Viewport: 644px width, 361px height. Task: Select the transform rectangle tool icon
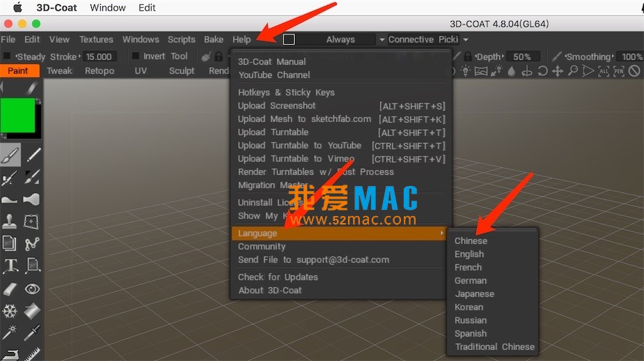(31, 222)
